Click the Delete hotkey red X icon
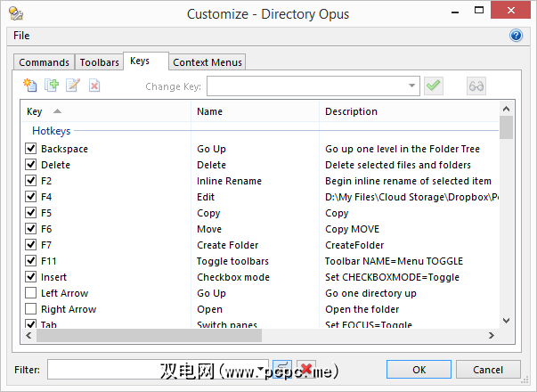Viewport: 537px width, 392px height. (x=94, y=86)
